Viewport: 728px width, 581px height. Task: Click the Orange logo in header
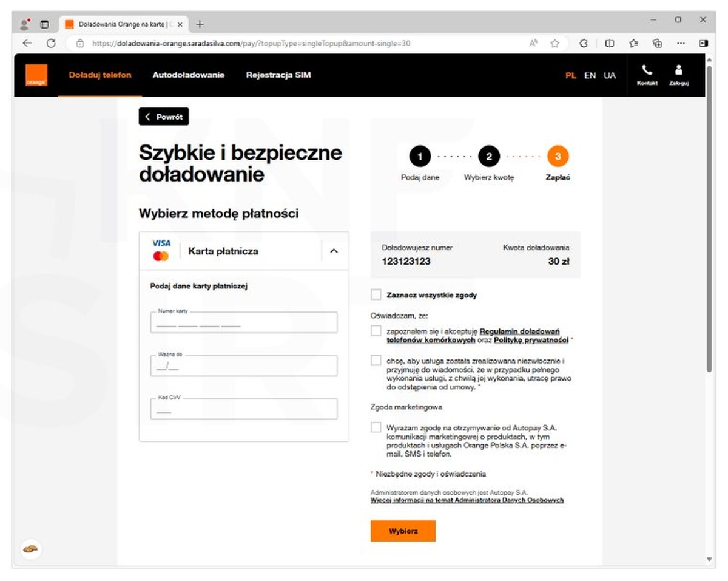pos(36,76)
